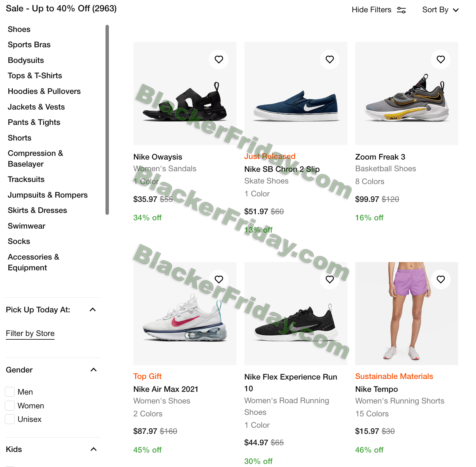Collapse the Pick Up Today At section
476x467 pixels.
coord(93,310)
